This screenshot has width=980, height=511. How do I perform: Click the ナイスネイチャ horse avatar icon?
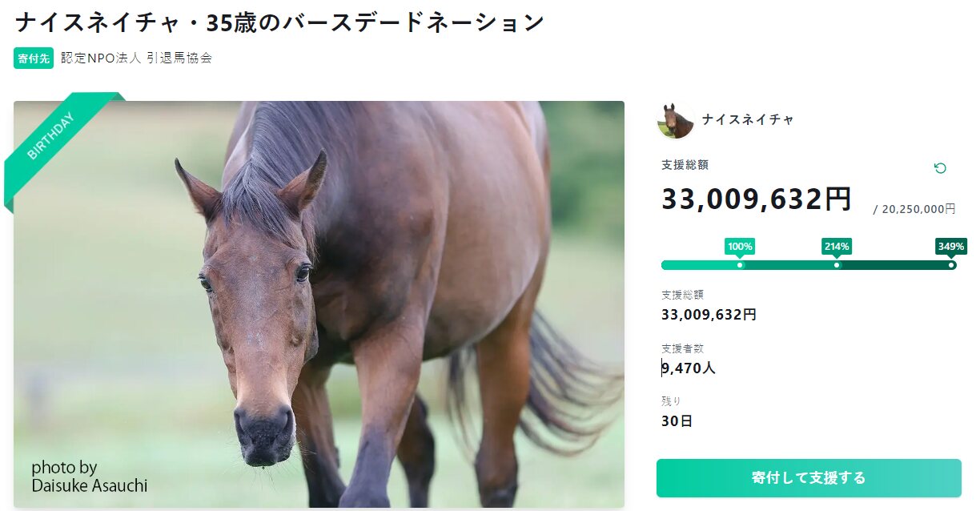(676, 121)
